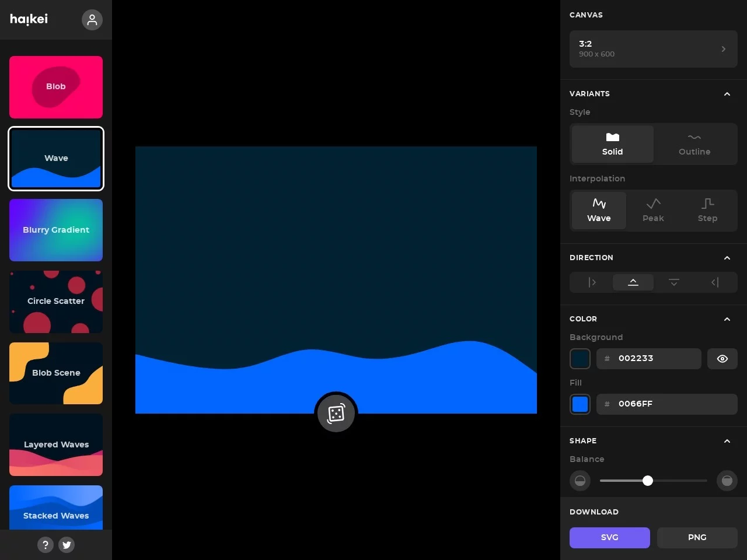Open the user account profile icon
The image size is (747, 560).
(92, 20)
